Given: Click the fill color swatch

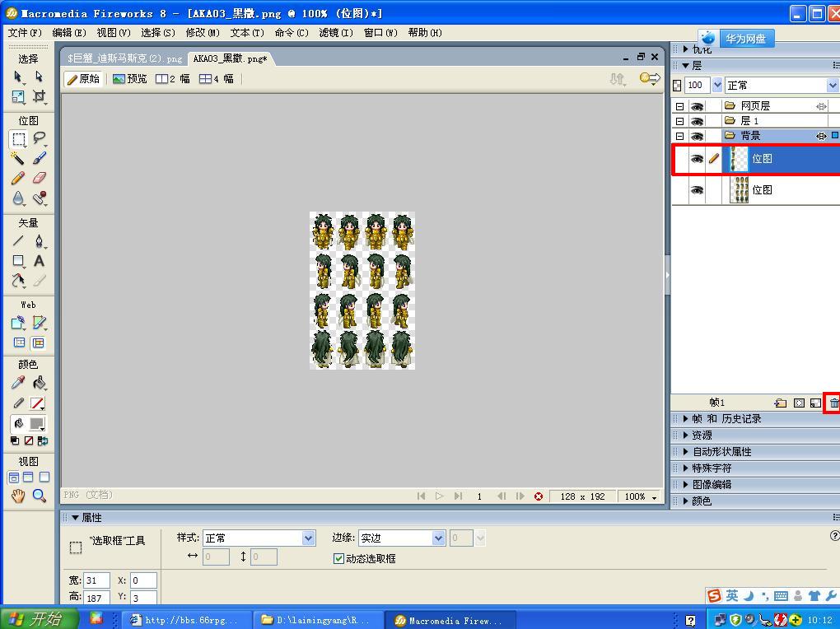Looking at the screenshot, I should [37, 424].
